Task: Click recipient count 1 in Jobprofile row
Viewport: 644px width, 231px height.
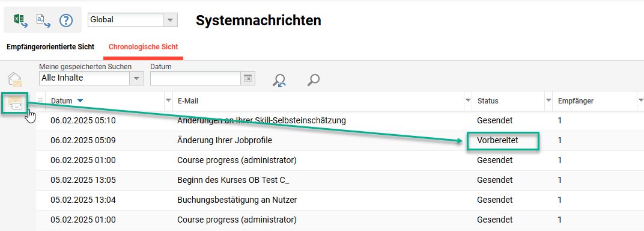Action: pos(560,141)
